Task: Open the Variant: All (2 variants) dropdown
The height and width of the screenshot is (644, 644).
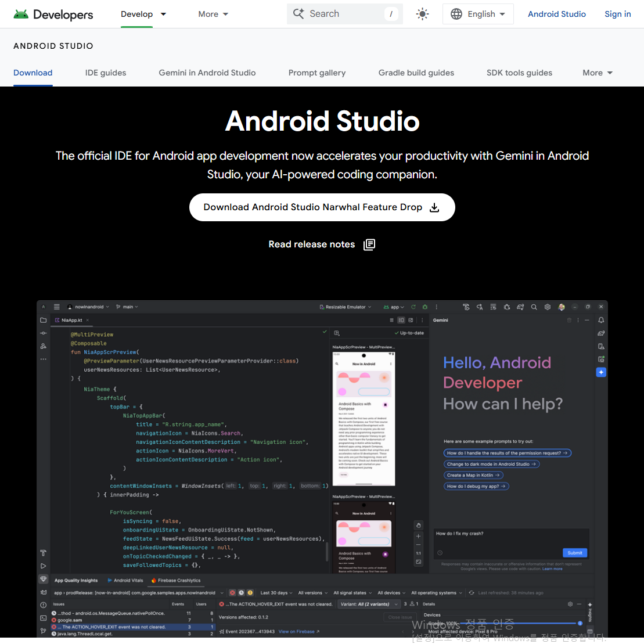Action: click(369, 604)
